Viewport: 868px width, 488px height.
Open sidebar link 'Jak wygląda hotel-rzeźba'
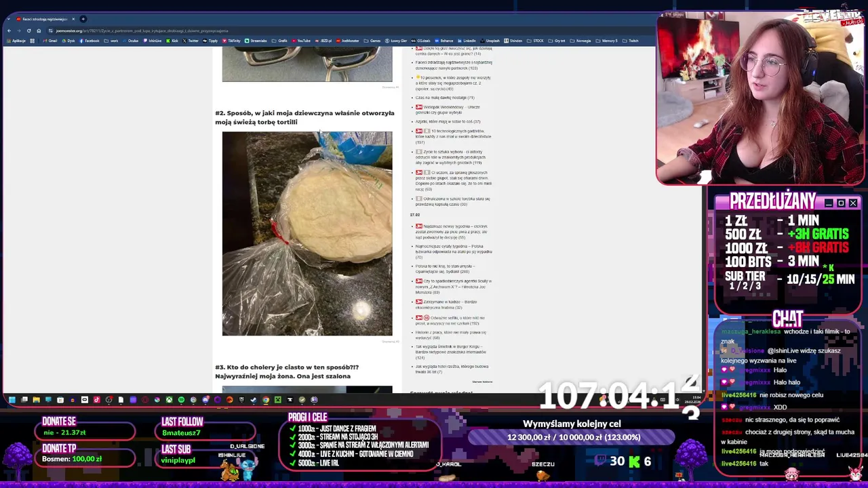[x=452, y=369]
